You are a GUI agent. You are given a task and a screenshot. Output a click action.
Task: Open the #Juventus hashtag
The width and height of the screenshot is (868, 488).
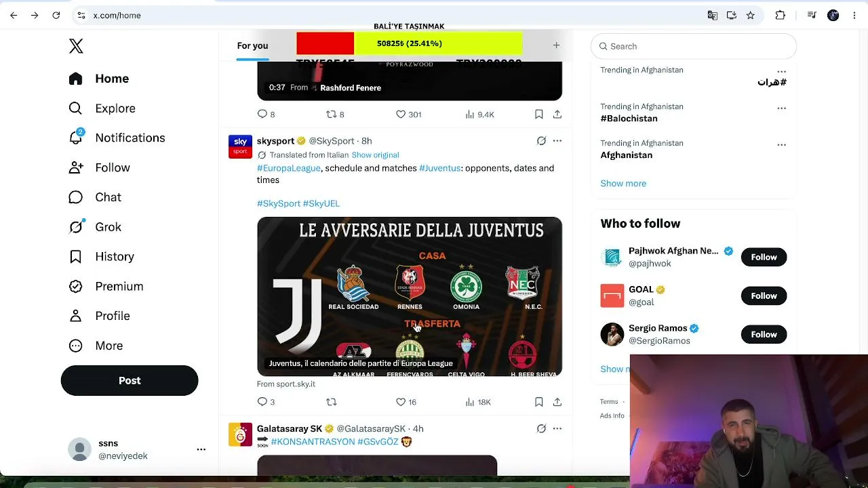(439, 168)
